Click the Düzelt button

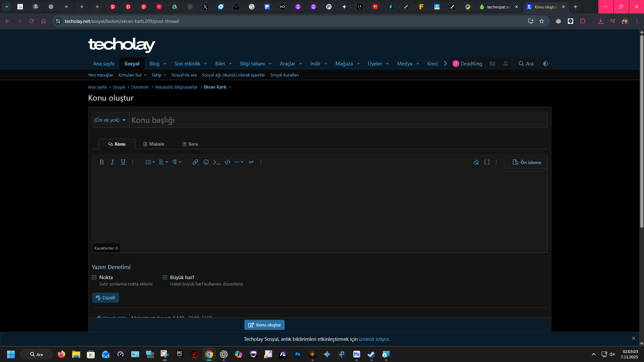point(105,298)
